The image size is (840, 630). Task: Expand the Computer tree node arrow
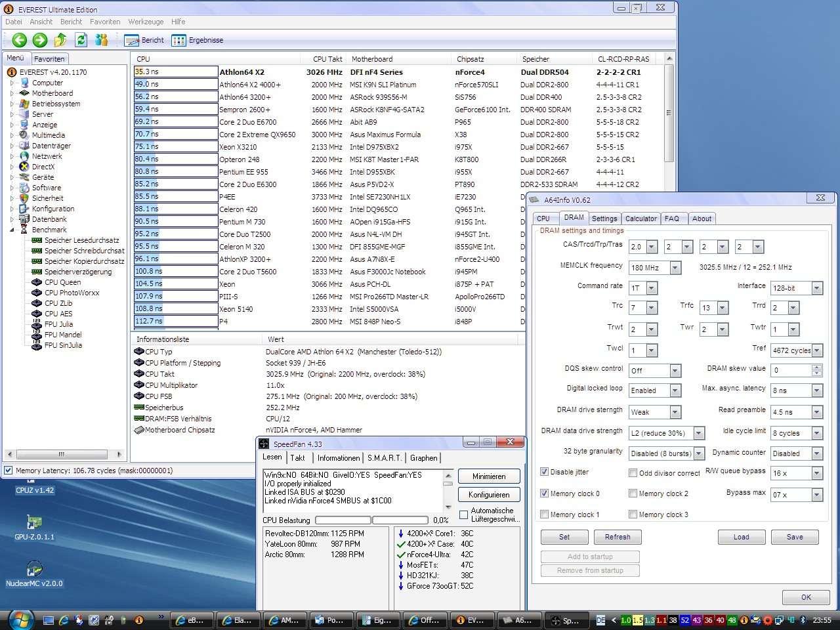pyautogui.click(x=12, y=83)
